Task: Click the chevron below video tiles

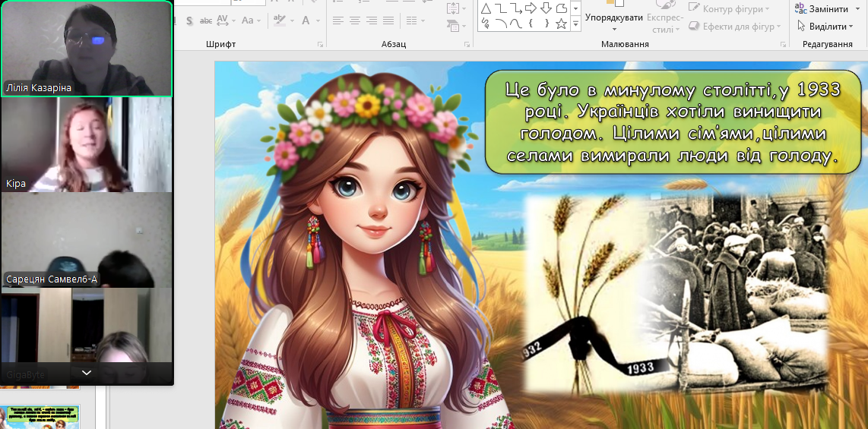Action: click(x=87, y=373)
